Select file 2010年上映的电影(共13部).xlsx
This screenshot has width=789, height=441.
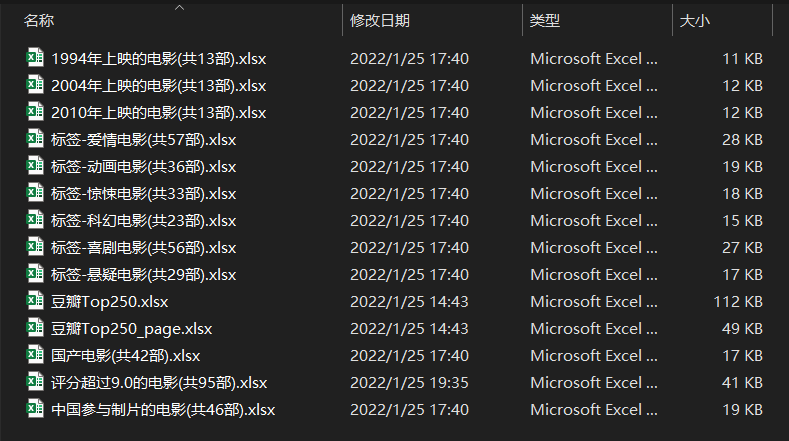tap(158, 112)
